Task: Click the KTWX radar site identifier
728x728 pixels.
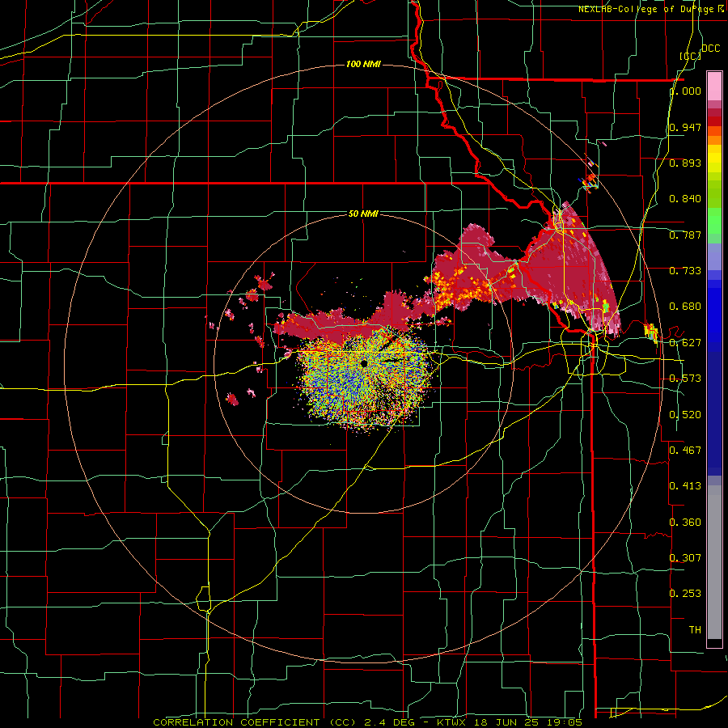Action: click(451, 722)
